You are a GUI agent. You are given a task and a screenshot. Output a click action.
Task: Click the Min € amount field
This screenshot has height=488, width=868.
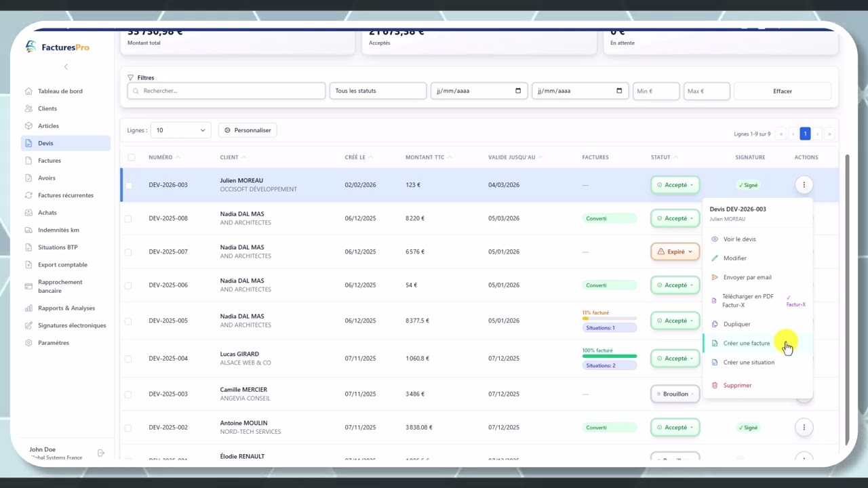point(656,91)
